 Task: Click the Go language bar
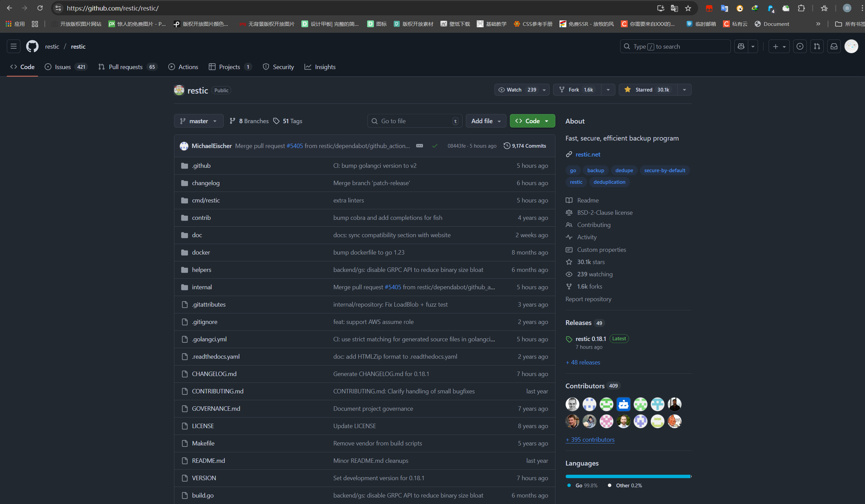coord(628,476)
